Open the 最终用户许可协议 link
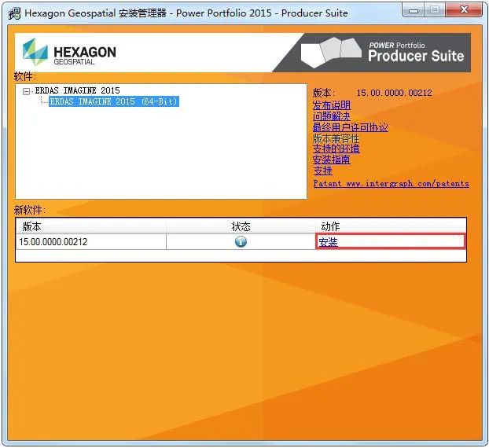Screen dimensions: 489x448 (350, 127)
